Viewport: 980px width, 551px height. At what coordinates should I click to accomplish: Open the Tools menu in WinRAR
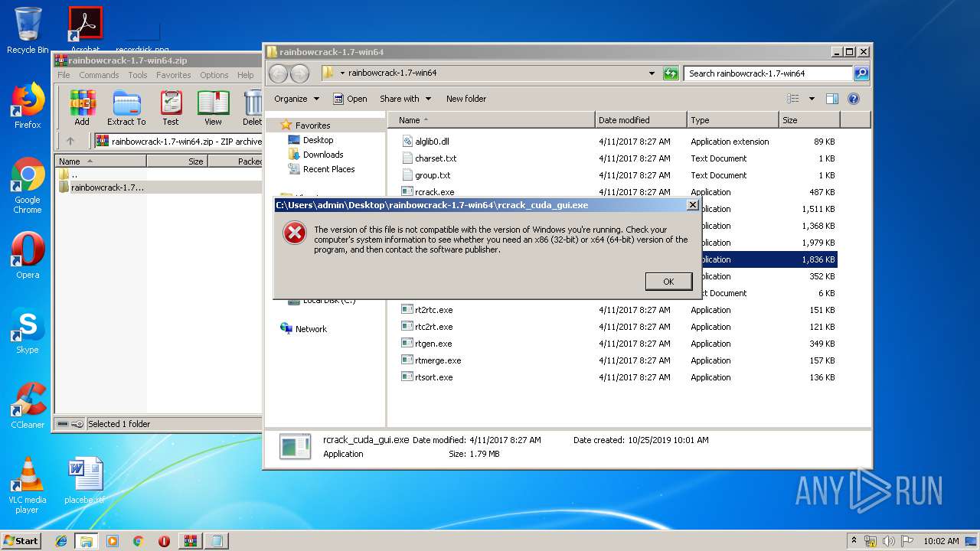pyautogui.click(x=138, y=75)
